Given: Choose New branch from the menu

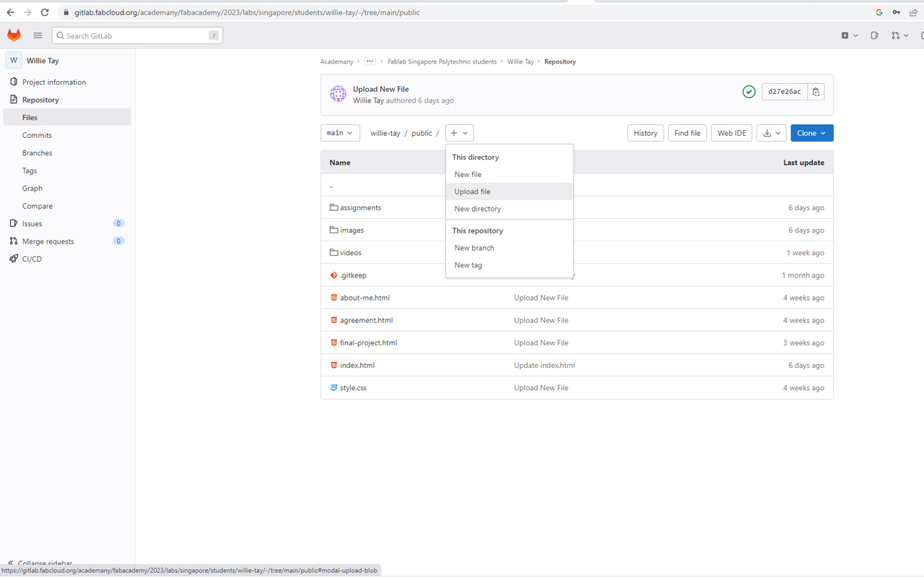Looking at the screenshot, I should click(x=510, y=248).
